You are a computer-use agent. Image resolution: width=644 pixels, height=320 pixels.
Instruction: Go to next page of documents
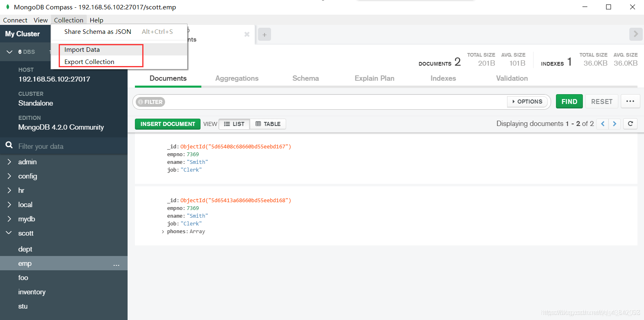coord(615,124)
